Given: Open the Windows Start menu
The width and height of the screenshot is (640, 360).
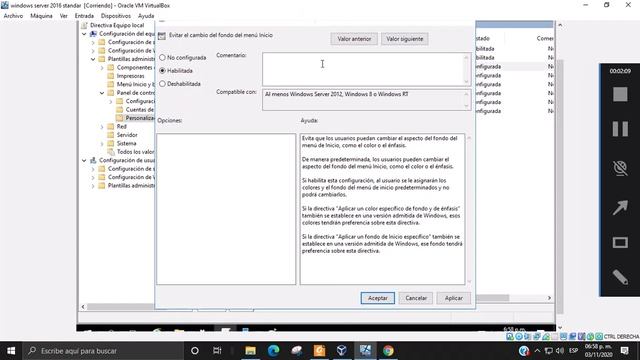Looking at the screenshot, I should point(11,351).
